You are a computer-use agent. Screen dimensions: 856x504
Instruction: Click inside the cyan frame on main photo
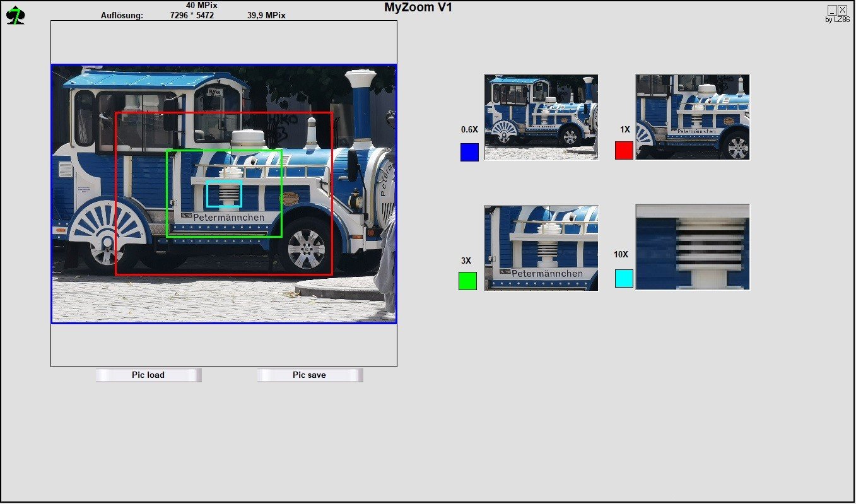pos(224,194)
